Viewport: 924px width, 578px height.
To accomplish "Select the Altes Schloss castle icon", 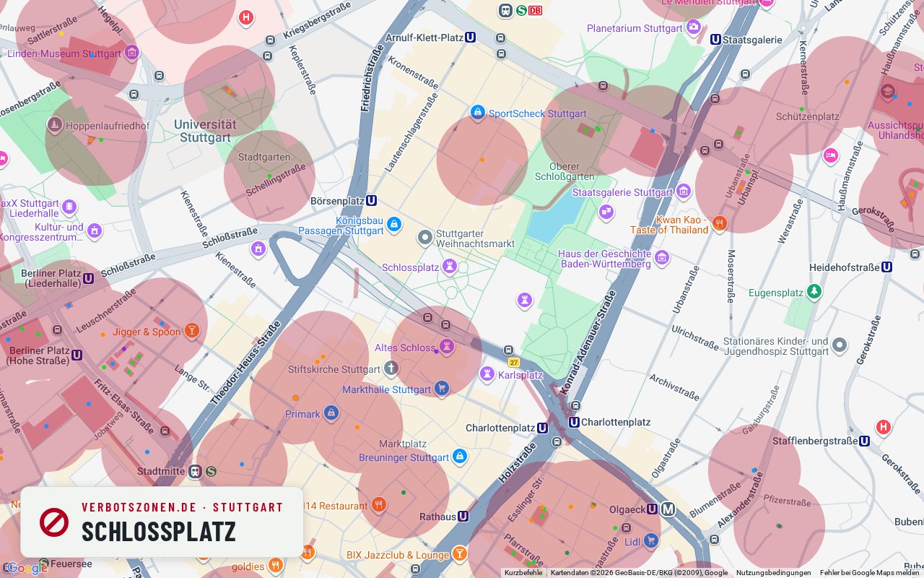I will click(x=447, y=347).
